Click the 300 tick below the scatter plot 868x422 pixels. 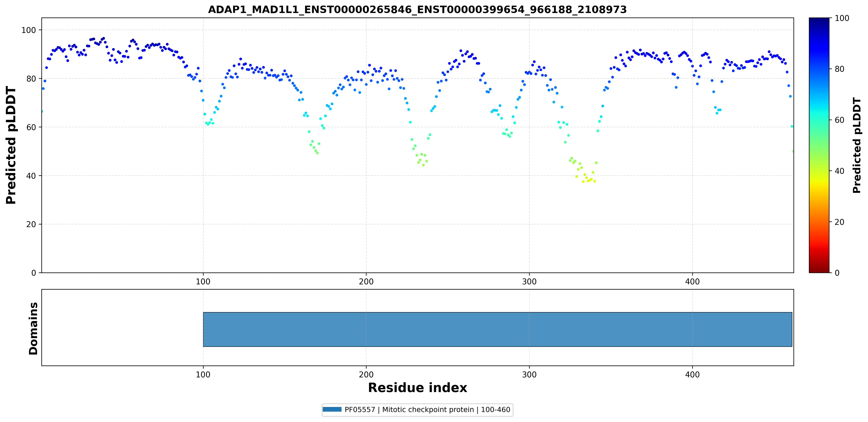coord(529,281)
